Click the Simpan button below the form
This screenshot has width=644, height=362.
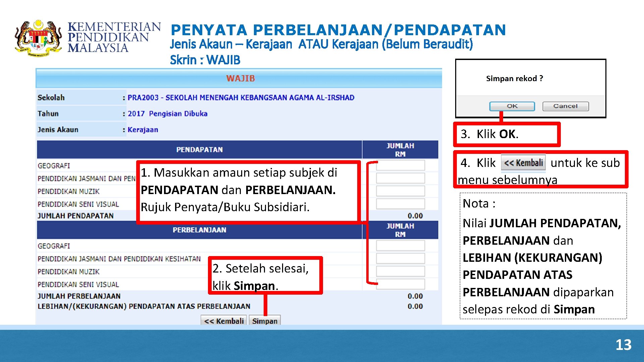[x=265, y=321]
